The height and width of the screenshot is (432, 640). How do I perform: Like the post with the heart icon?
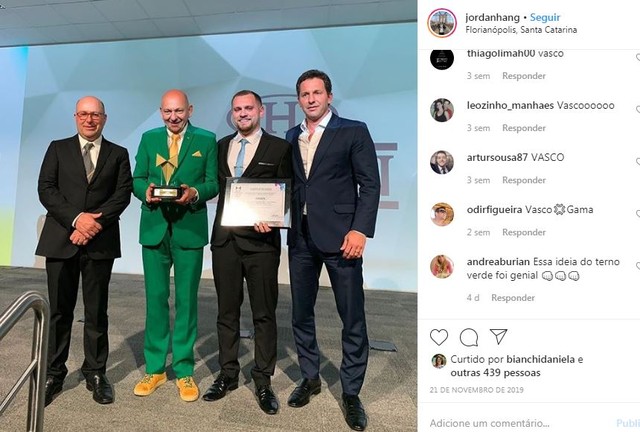click(439, 337)
